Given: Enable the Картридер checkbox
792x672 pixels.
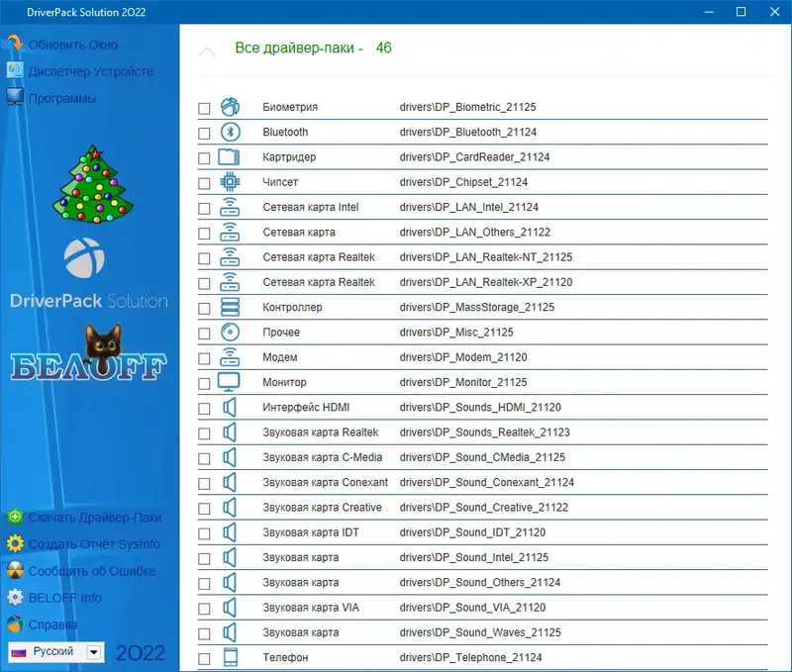Looking at the screenshot, I should pyautogui.click(x=204, y=158).
